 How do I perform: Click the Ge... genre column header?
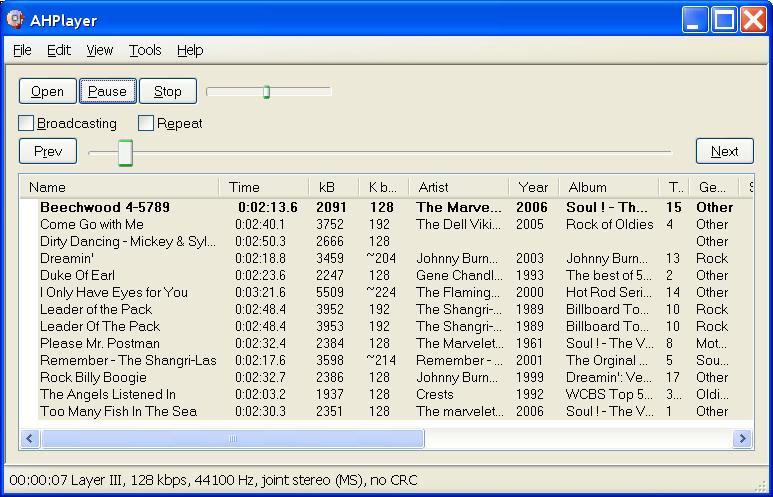click(x=714, y=187)
